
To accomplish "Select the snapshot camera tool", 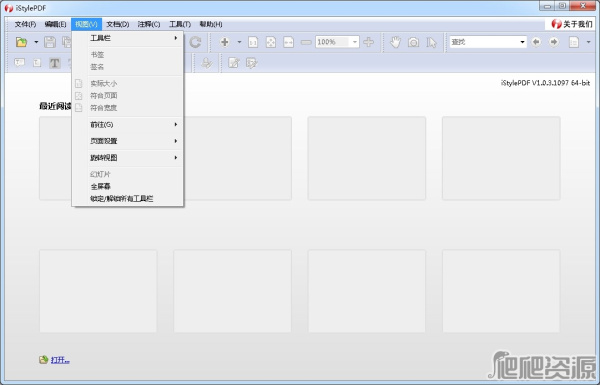I will click(x=413, y=42).
